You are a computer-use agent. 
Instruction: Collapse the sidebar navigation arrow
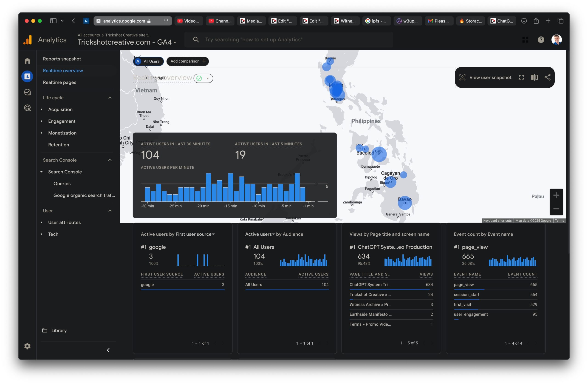click(x=108, y=350)
